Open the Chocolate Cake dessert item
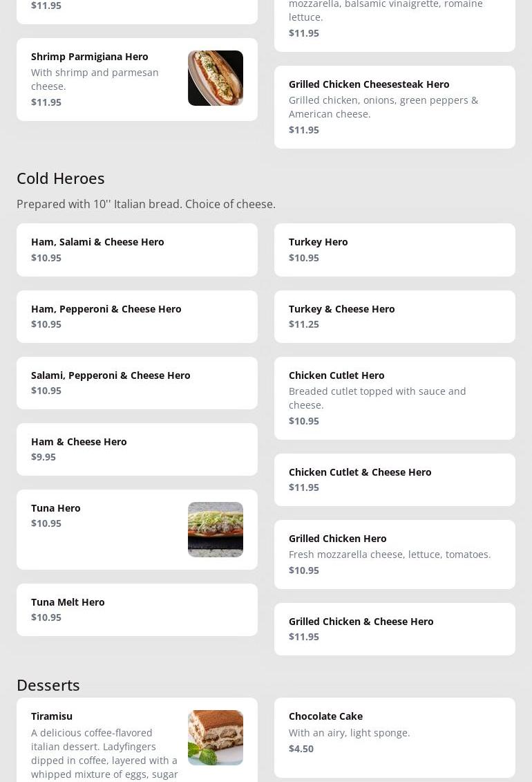532x782 pixels. click(395, 738)
